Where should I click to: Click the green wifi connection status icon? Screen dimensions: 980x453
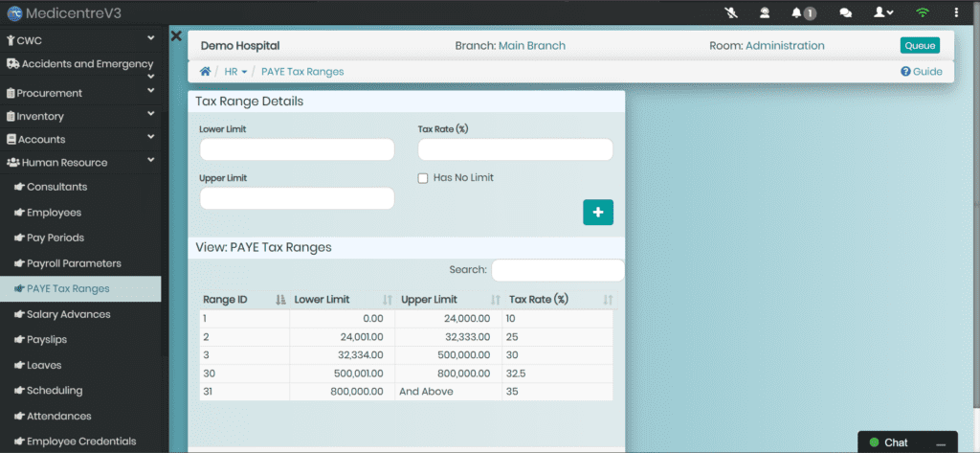[x=922, y=12]
